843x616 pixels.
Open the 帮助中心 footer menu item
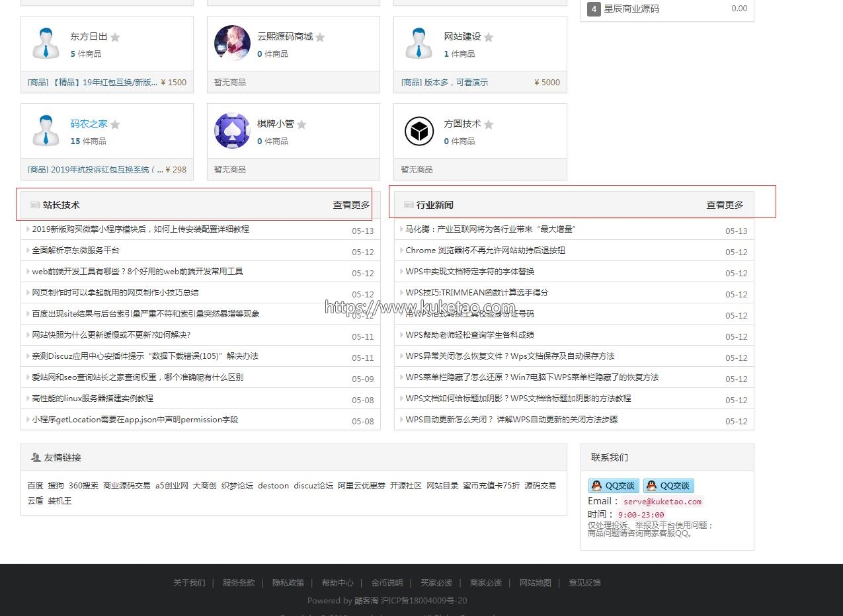tap(337, 583)
